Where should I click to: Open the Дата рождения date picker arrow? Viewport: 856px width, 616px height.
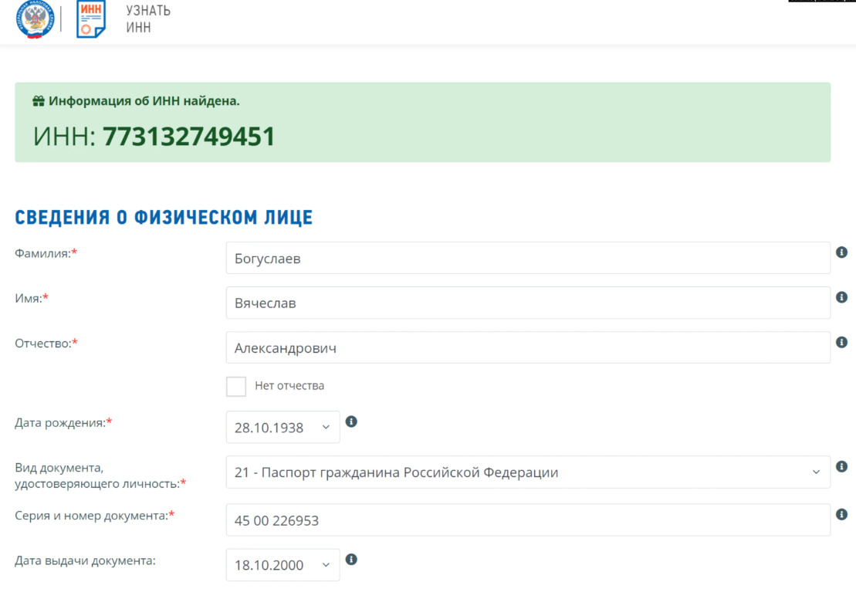[x=326, y=427]
